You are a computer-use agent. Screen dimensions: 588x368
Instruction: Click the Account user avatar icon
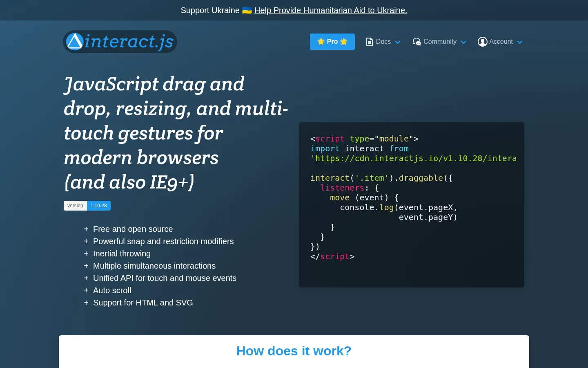click(483, 42)
